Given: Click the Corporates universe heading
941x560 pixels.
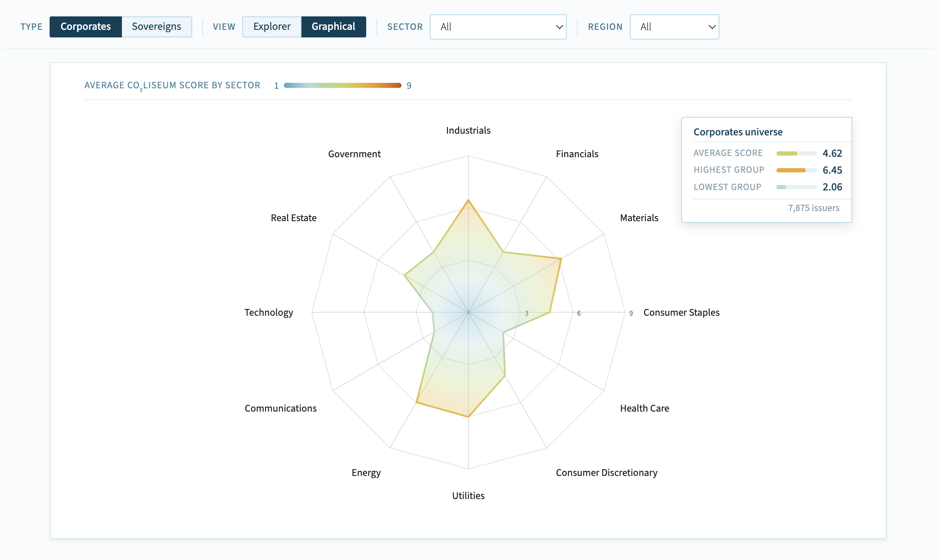Looking at the screenshot, I should tap(738, 132).
